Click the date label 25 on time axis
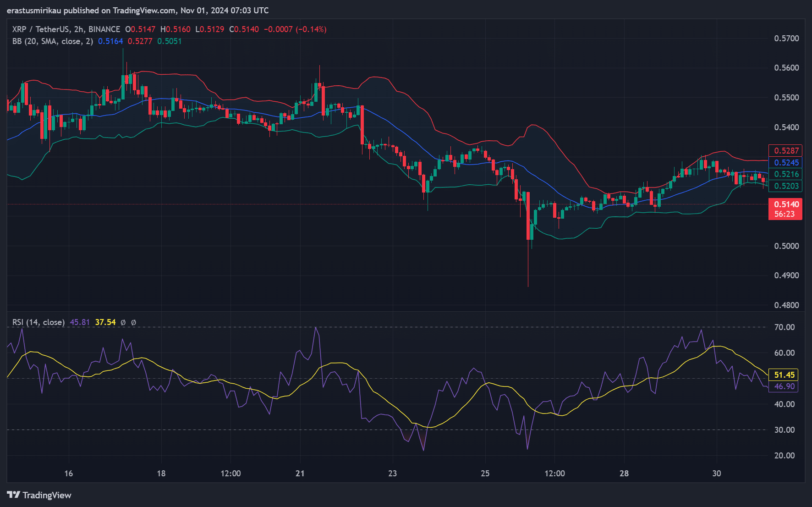812x507 pixels. (485, 474)
